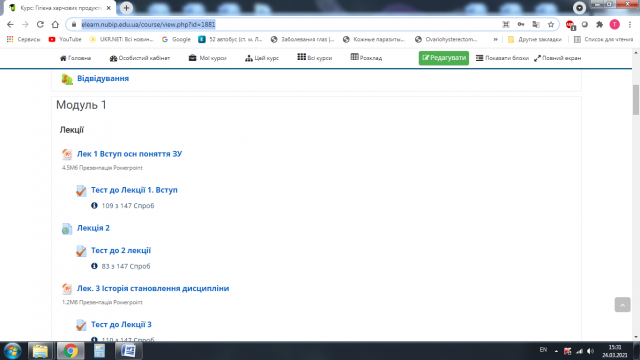Open the Відвідування attendance link
Screen dimensions: 640x360
click(103, 78)
